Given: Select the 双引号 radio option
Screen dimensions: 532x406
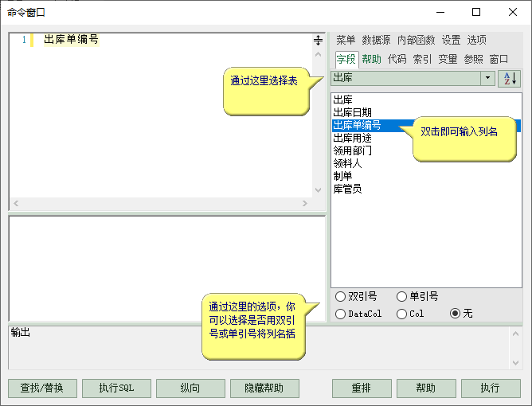Looking at the screenshot, I should 341,297.
